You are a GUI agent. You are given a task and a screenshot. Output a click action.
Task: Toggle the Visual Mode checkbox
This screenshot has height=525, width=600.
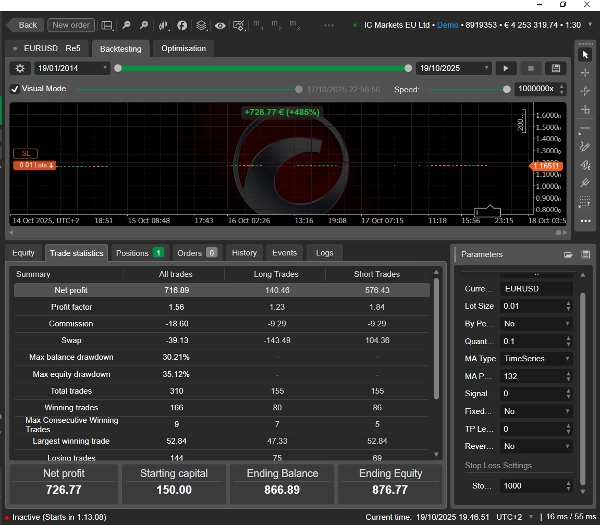15,89
